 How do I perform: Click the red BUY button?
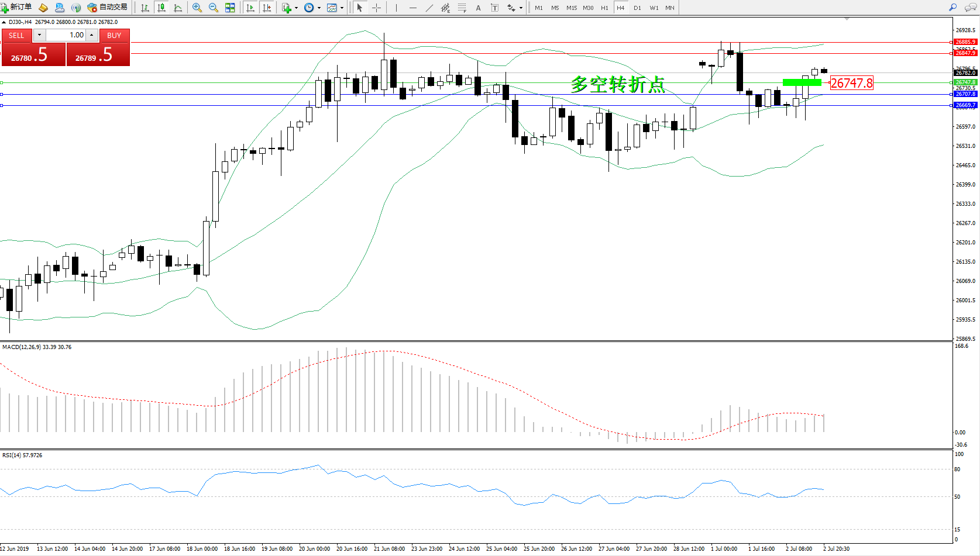click(114, 36)
